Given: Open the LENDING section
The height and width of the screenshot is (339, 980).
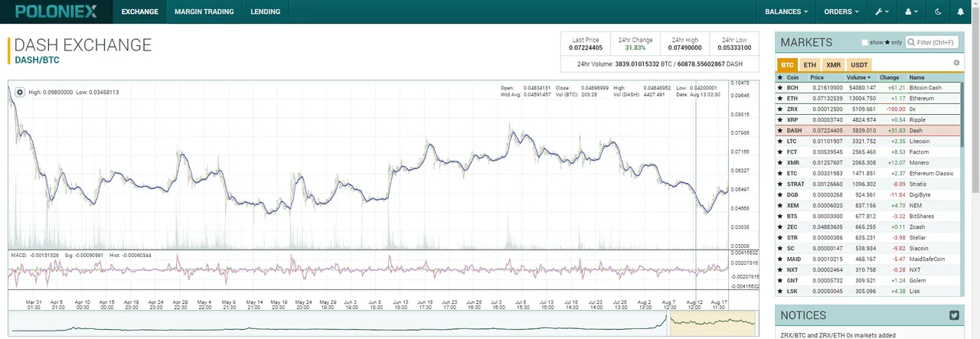Looking at the screenshot, I should click(265, 11).
